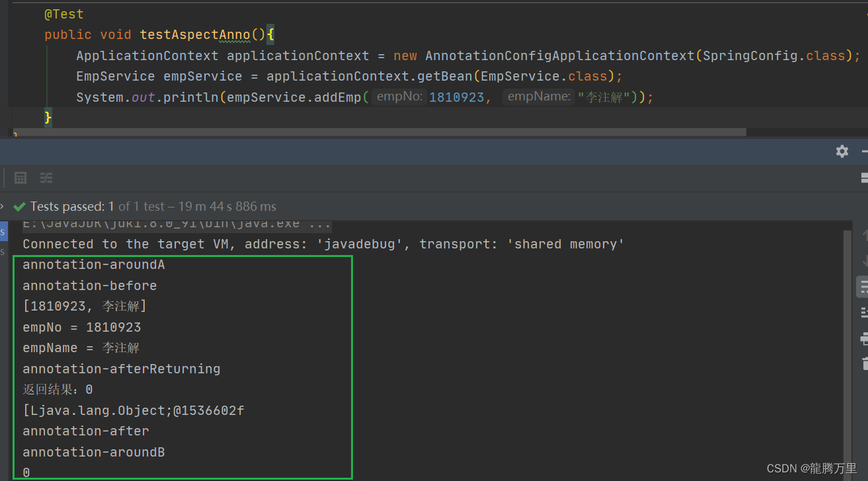Image resolution: width=868 pixels, height=481 pixels.
Task: Click the 'empName = 李注解' console line
Action: [x=81, y=348]
